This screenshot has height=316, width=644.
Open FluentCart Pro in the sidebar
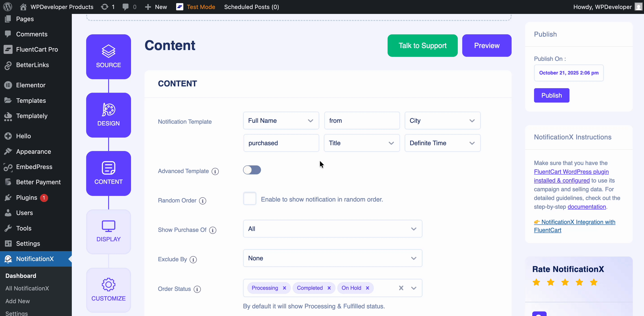click(x=37, y=50)
